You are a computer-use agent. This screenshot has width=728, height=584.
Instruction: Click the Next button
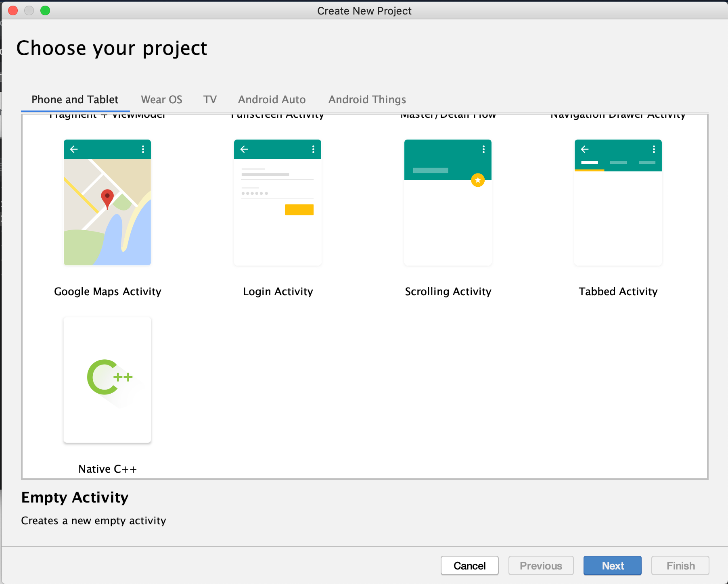point(612,565)
